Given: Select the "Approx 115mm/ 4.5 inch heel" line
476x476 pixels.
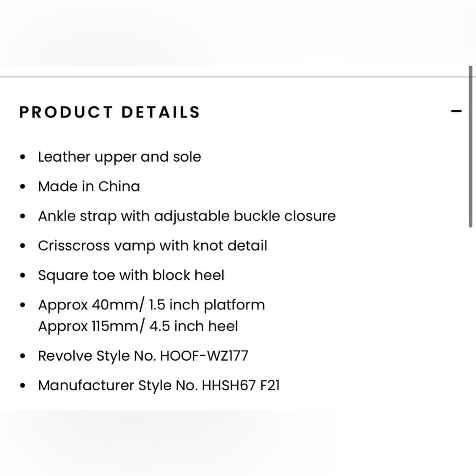Looking at the screenshot, I should point(138,326).
